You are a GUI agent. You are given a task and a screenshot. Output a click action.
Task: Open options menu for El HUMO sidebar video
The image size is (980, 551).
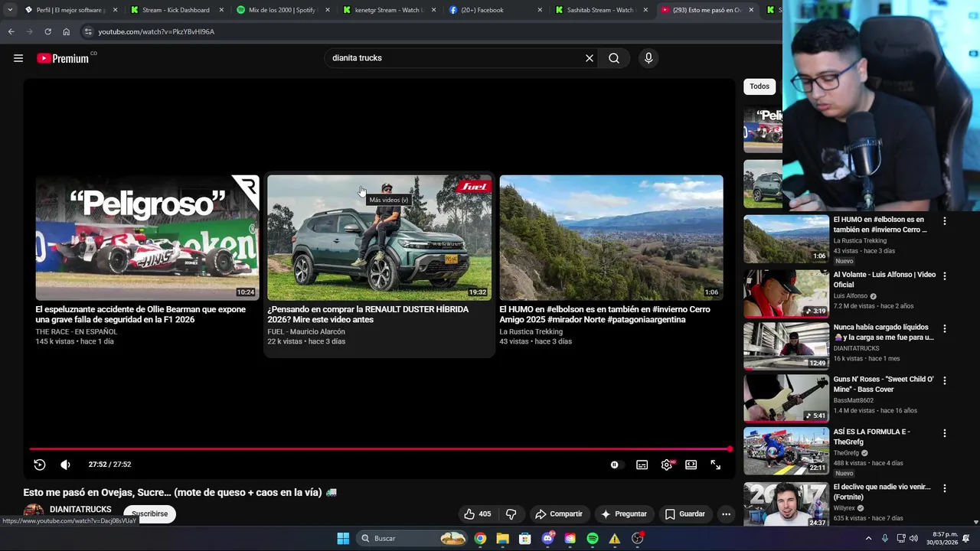click(944, 221)
